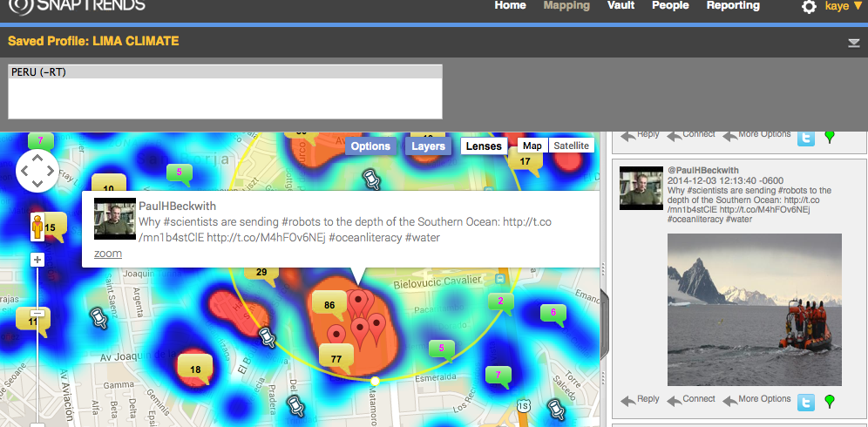Pick the Street View pegman icon
This screenshot has height=427, width=868.
point(37,227)
